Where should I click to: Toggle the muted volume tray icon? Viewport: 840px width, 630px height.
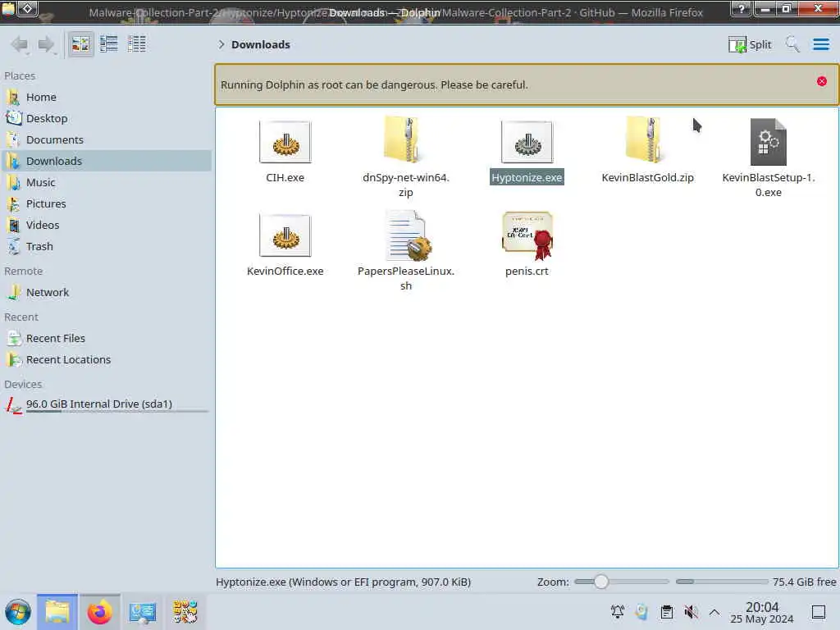pos(691,612)
